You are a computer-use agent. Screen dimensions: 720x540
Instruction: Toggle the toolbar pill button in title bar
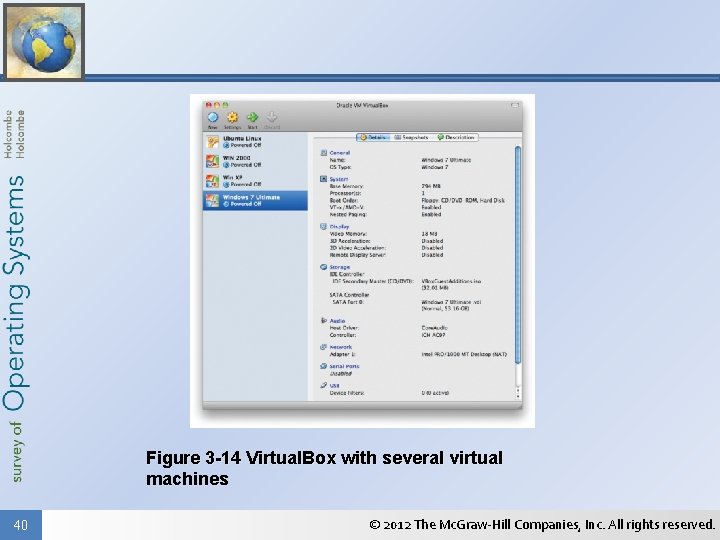(x=515, y=106)
